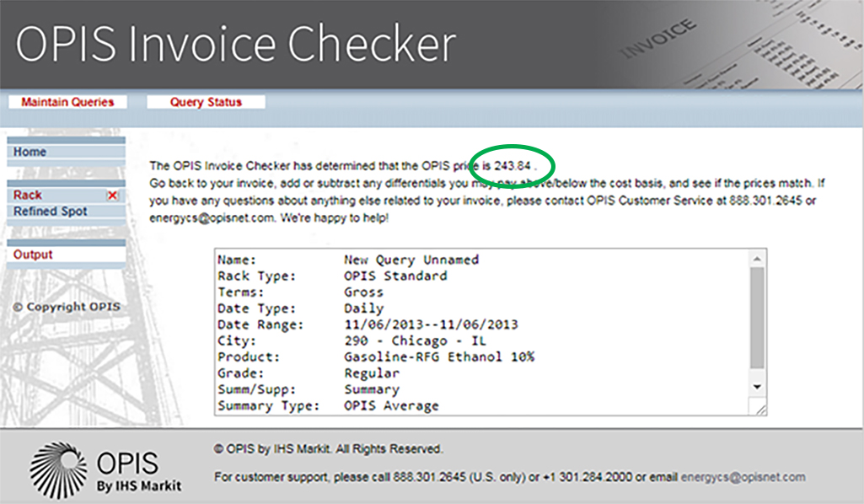864x504 pixels.
Task: Click the energycs@opisnet.com footer email link
Action: click(x=743, y=477)
